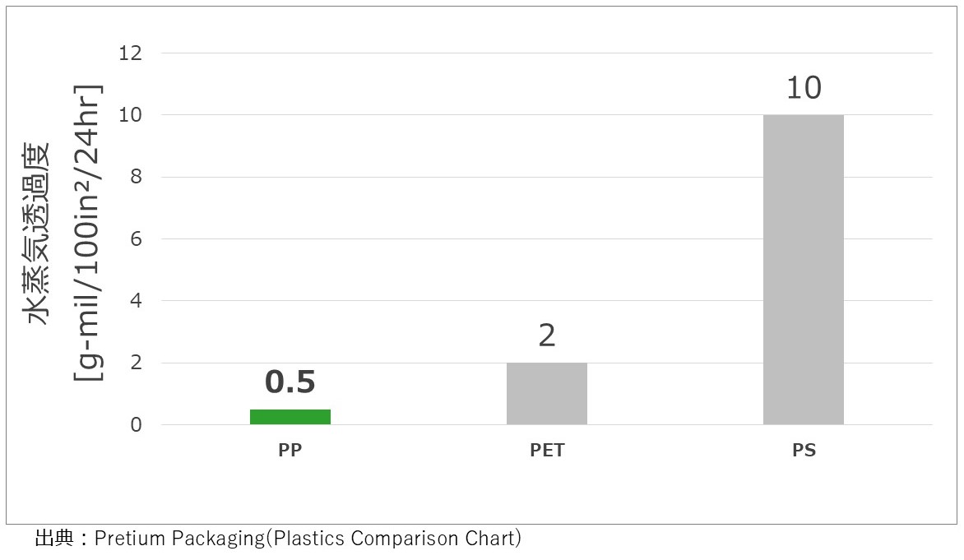Select the y-axis tick label 2

click(x=136, y=363)
